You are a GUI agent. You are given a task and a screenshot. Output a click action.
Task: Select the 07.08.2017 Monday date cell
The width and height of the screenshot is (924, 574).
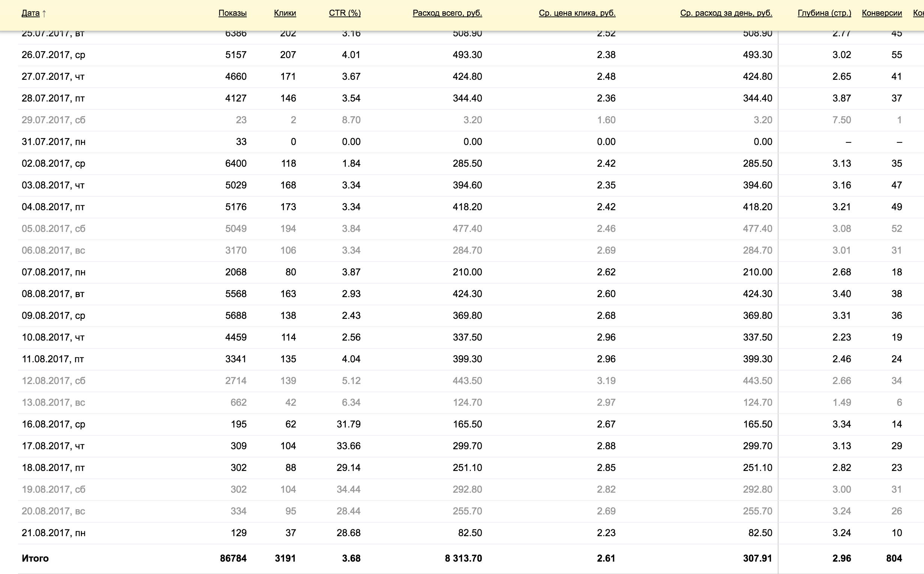click(x=53, y=272)
